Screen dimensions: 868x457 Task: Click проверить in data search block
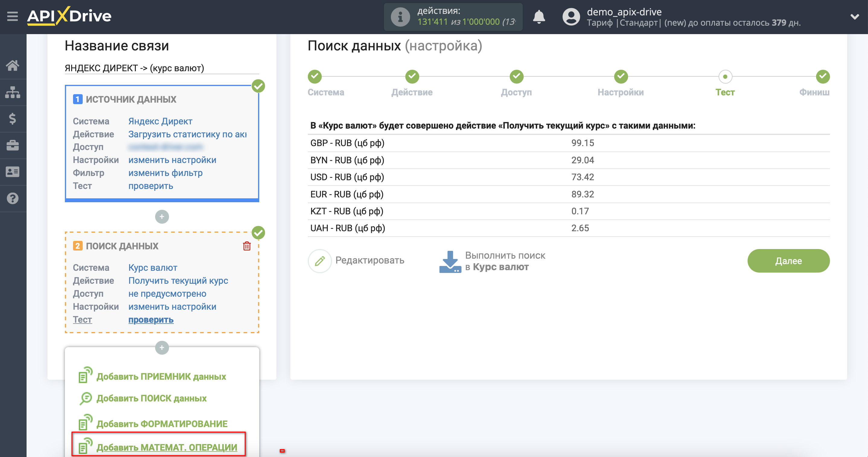[x=151, y=320]
